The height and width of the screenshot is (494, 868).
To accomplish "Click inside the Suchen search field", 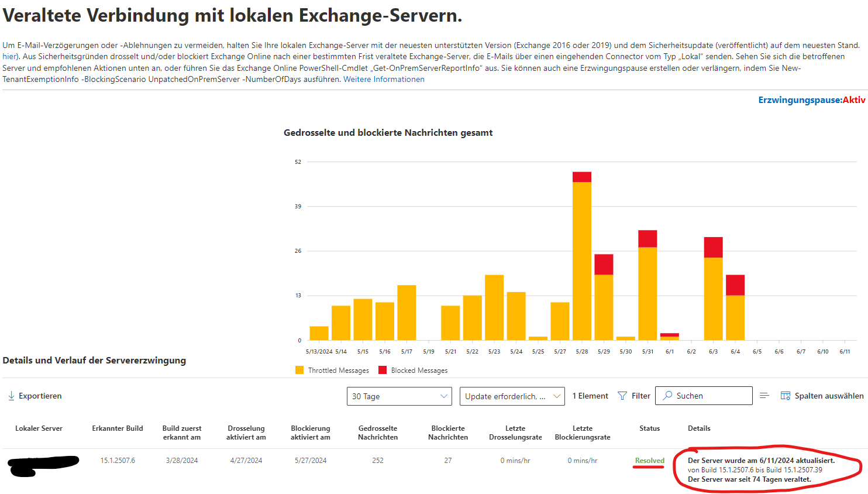I will tap(704, 396).
